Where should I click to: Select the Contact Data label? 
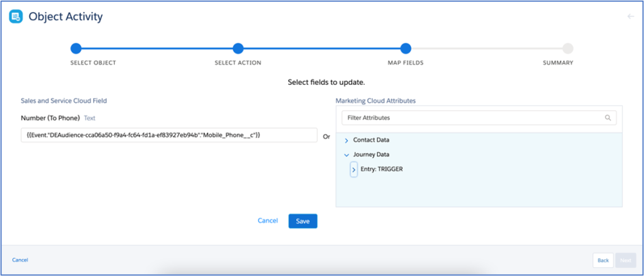pyautogui.click(x=371, y=140)
